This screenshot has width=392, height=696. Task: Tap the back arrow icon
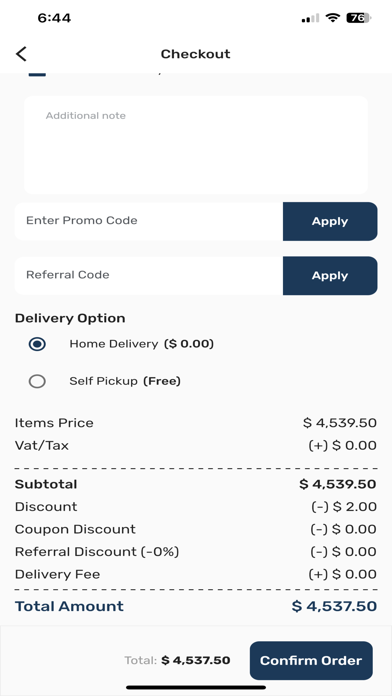[21, 54]
